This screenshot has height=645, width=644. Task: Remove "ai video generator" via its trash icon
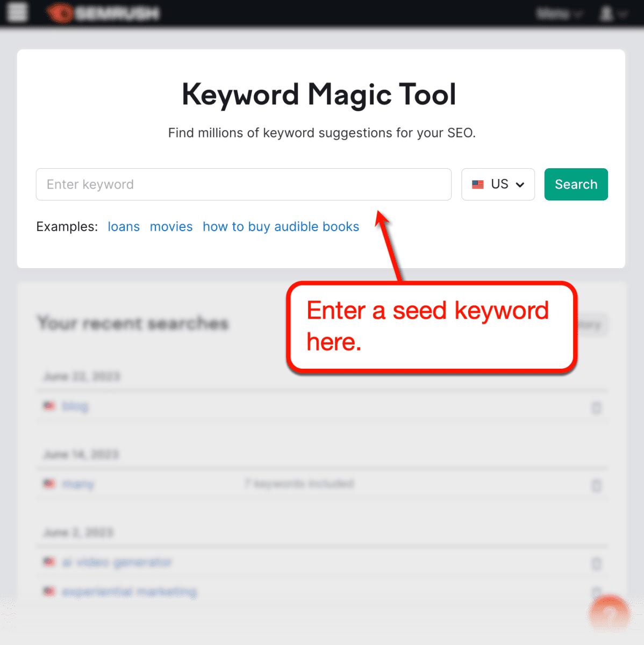click(x=596, y=564)
